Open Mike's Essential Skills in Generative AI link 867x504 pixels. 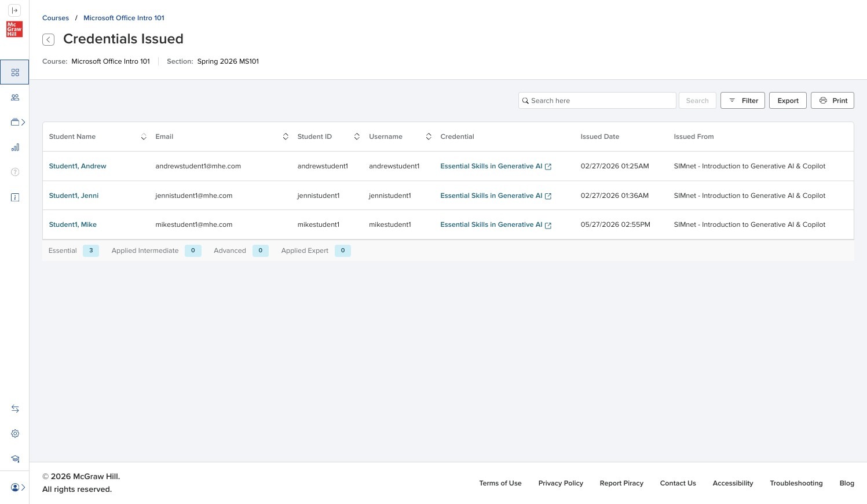pos(491,225)
